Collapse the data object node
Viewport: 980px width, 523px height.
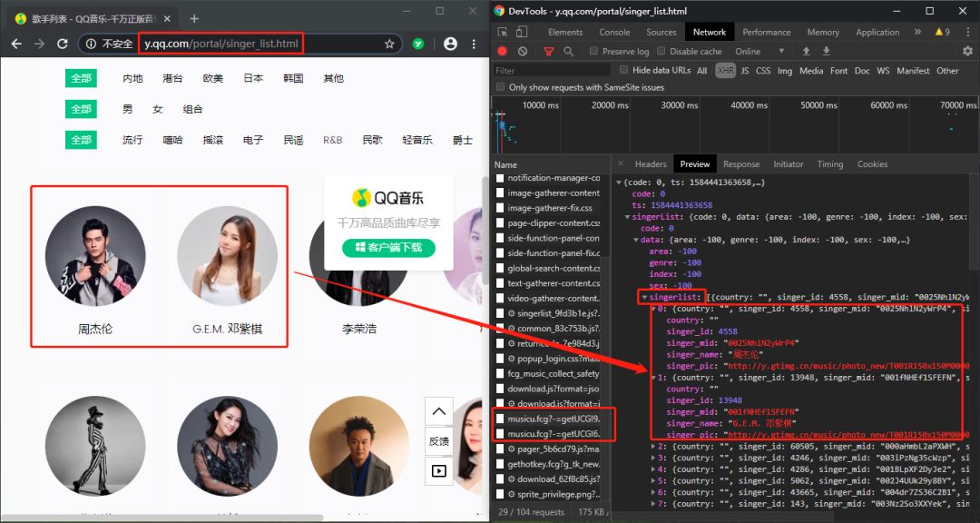click(x=636, y=240)
